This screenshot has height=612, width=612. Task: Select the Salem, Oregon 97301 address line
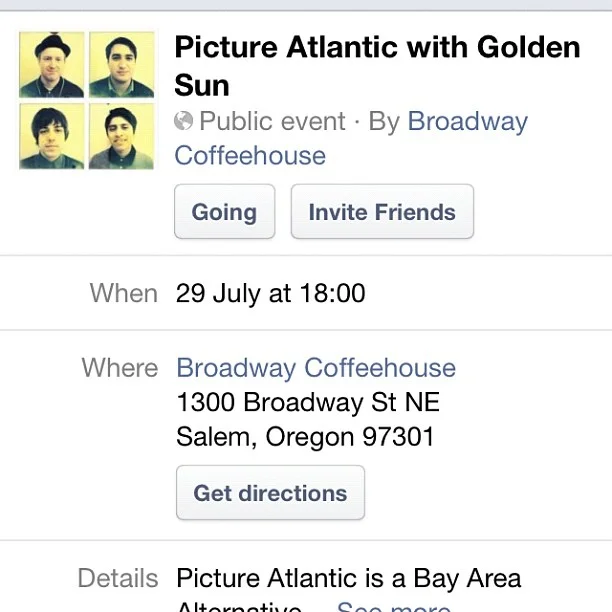pos(305,436)
